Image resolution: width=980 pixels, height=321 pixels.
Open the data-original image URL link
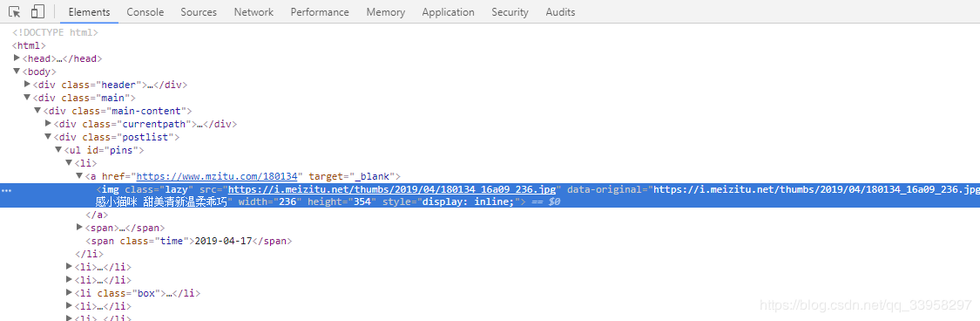(816, 189)
